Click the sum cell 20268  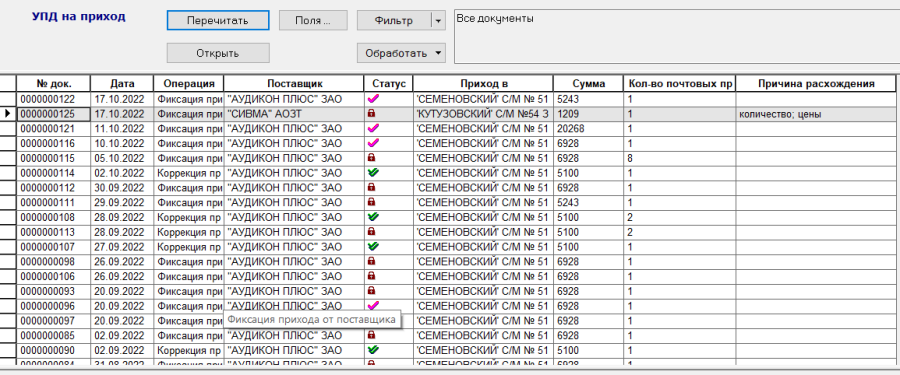click(588, 129)
